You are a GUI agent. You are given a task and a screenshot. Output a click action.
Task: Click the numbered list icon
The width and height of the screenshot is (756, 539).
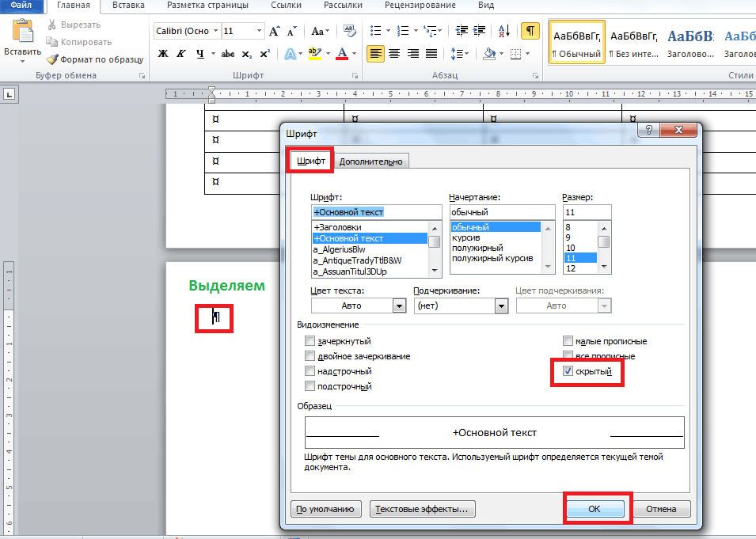[x=403, y=31]
